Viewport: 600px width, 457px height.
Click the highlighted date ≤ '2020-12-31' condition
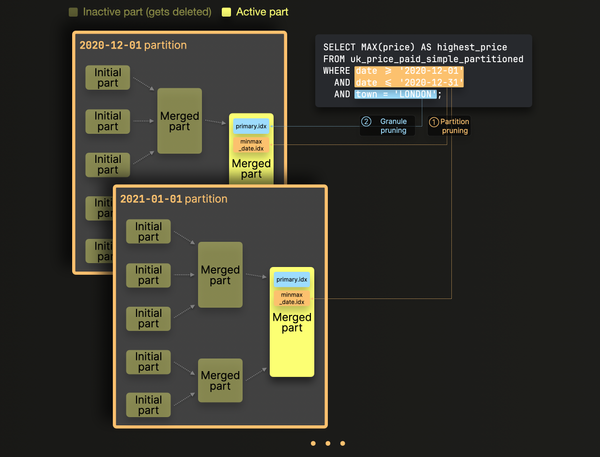(409, 82)
